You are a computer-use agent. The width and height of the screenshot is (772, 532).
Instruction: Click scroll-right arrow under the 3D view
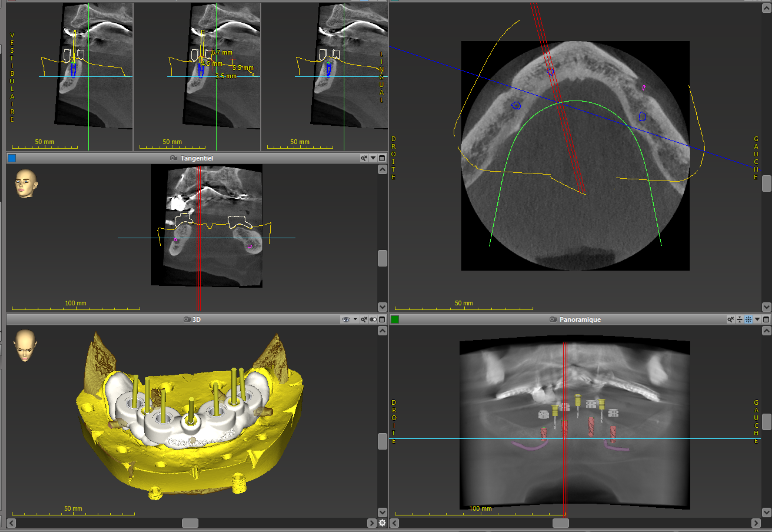pos(372,523)
